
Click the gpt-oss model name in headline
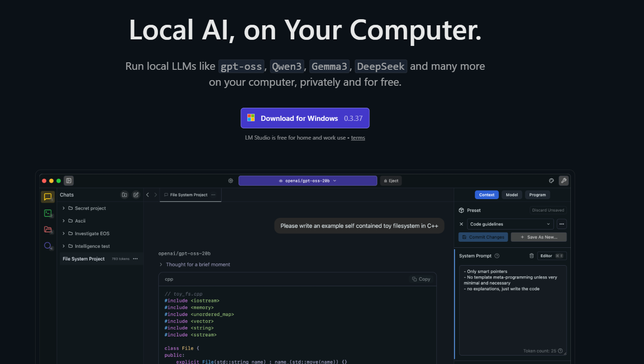coord(241,67)
